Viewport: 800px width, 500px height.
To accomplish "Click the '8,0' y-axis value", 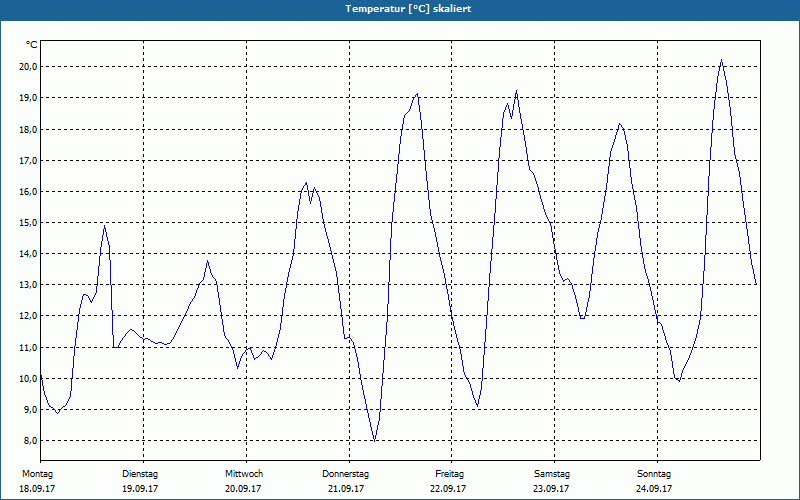I will tap(30, 441).
